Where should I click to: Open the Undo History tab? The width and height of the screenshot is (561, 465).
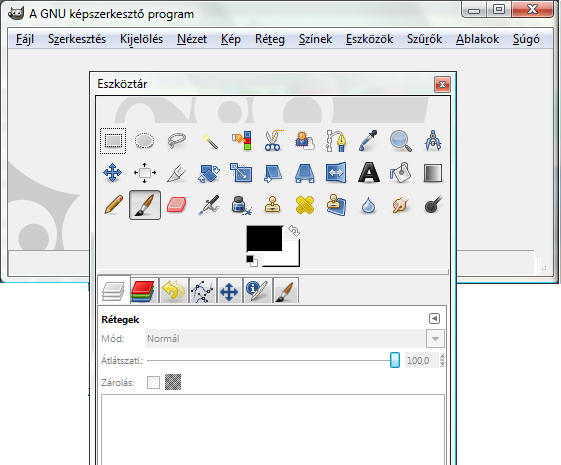click(174, 291)
